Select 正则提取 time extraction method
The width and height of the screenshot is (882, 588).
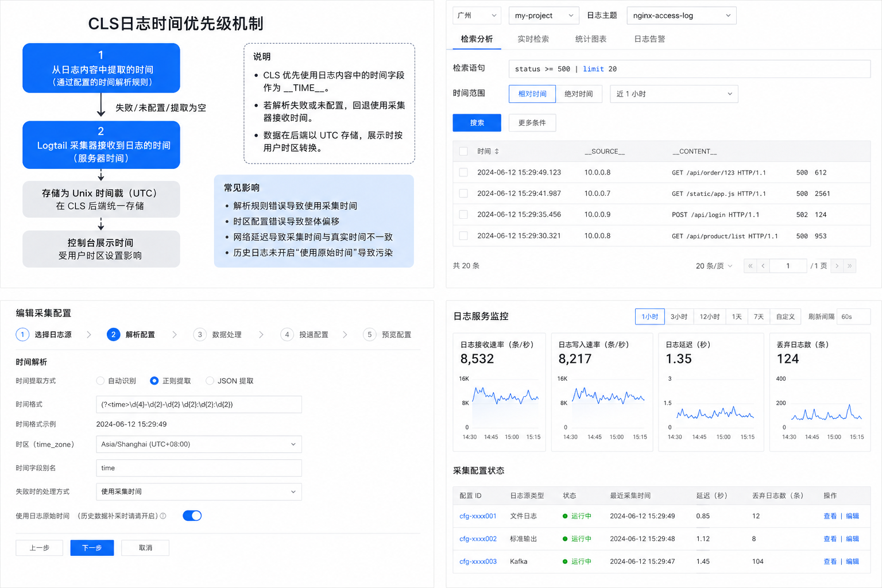[154, 381]
